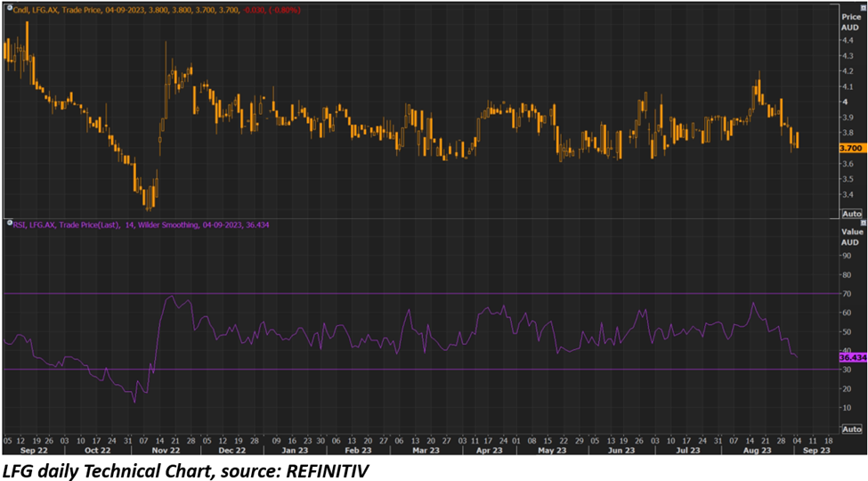Click the Price AUD axis header

(x=850, y=21)
